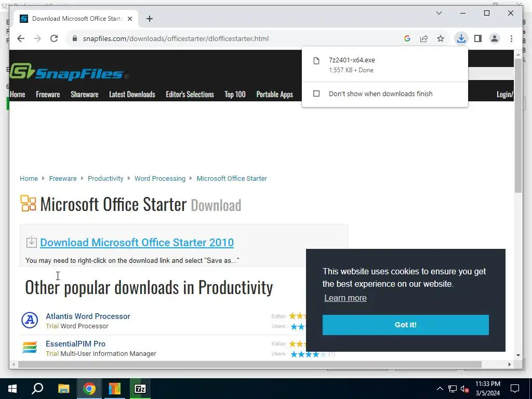532x399 pixels.
Task: Close the Download Microsoft Office tab
Action: [x=129, y=19]
